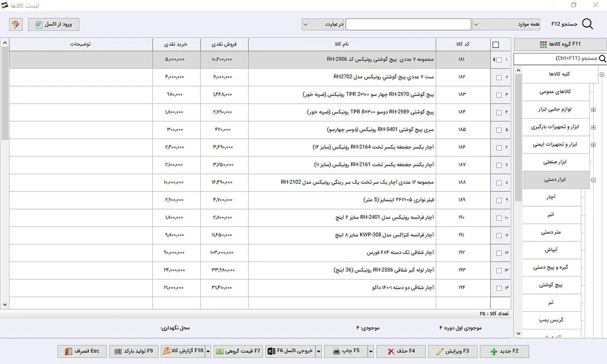Click the خرید نقدی column header
This screenshot has width=607, height=364.
click(x=176, y=45)
